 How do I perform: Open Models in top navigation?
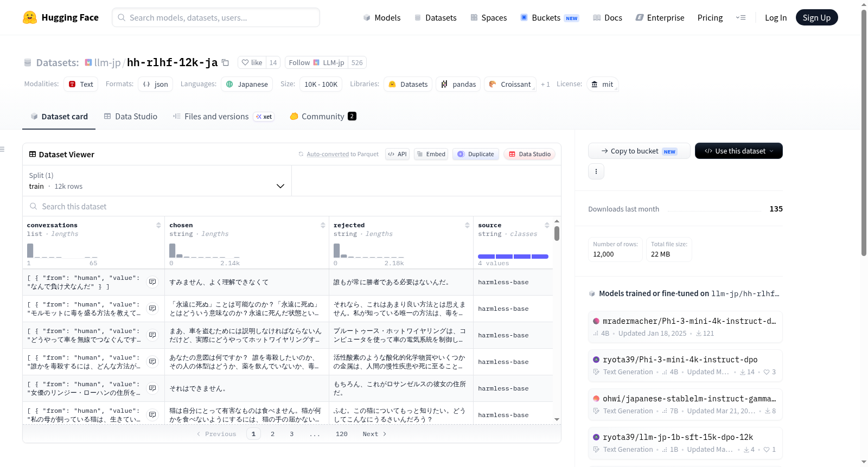tap(382, 18)
